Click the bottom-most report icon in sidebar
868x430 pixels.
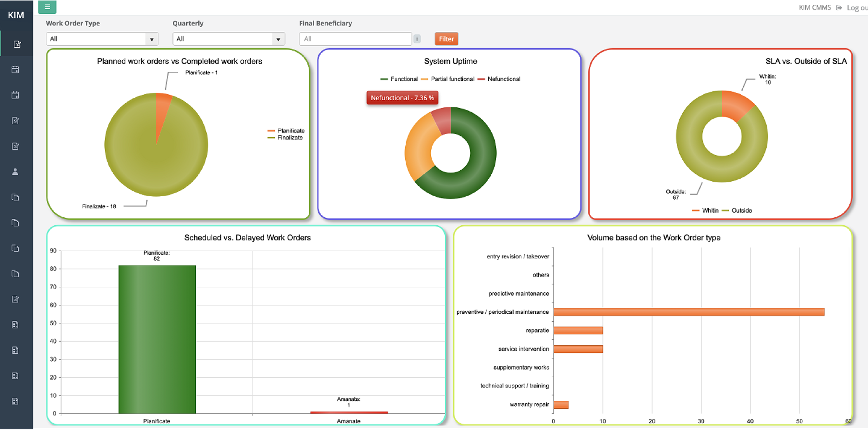pos(15,401)
